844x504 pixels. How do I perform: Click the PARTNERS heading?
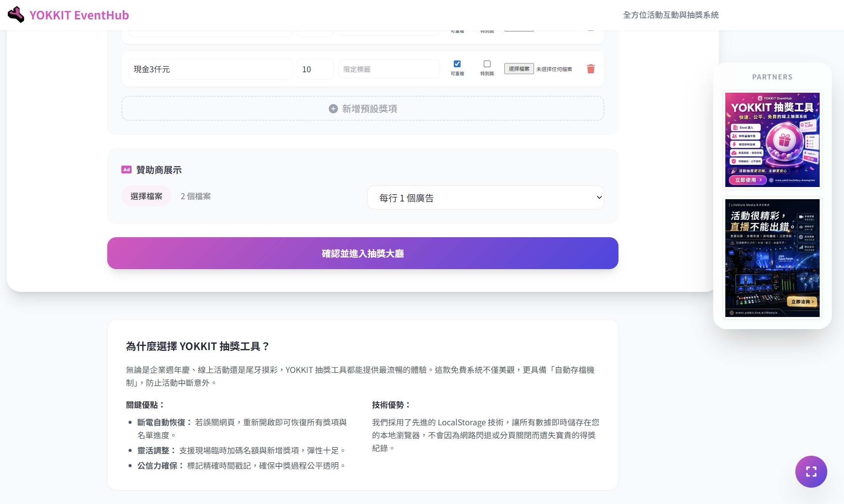click(x=772, y=77)
